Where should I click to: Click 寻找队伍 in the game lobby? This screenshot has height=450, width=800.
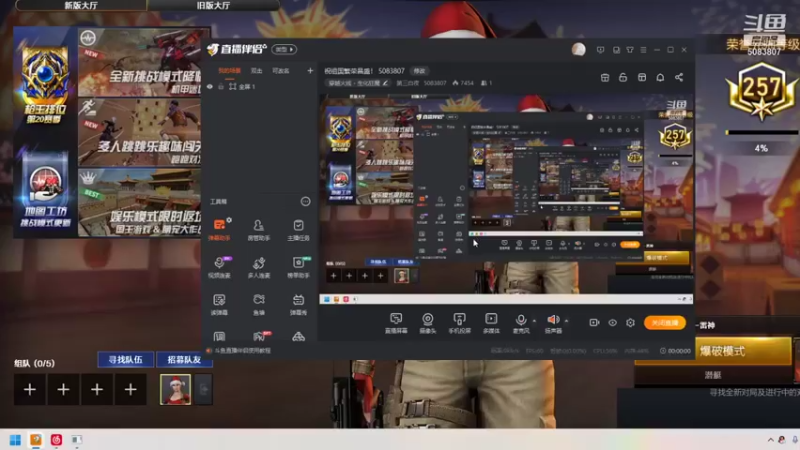pyautogui.click(x=126, y=360)
